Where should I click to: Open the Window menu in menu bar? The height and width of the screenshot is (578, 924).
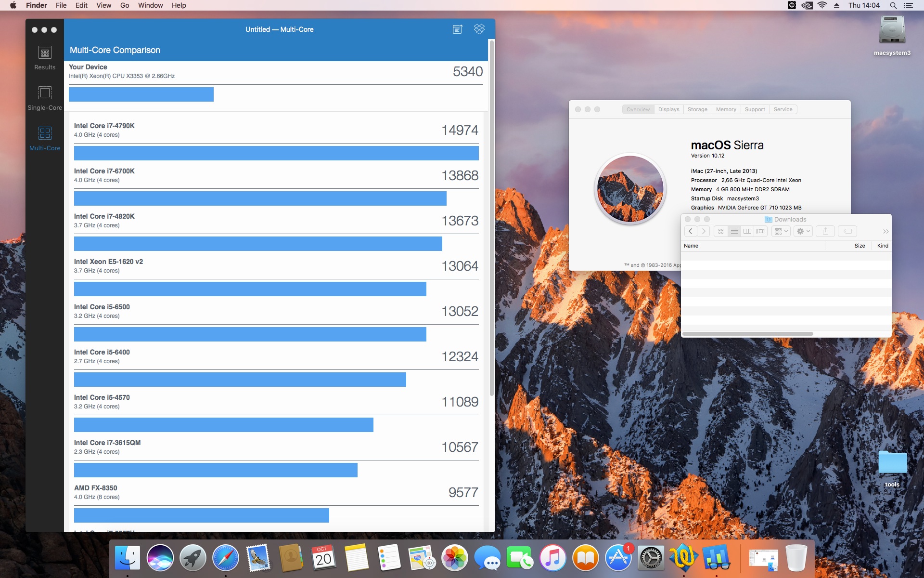coord(150,5)
